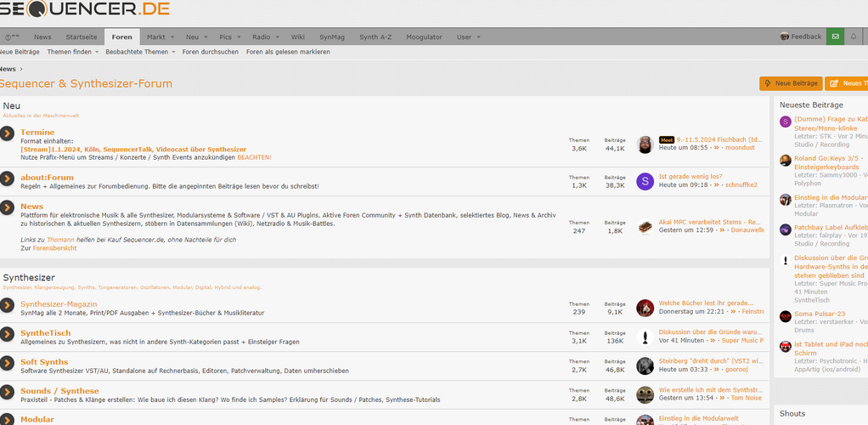Open avatar next to Diskussion thread in SyntheTisch row
This screenshot has height=425, width=868.
645,337
